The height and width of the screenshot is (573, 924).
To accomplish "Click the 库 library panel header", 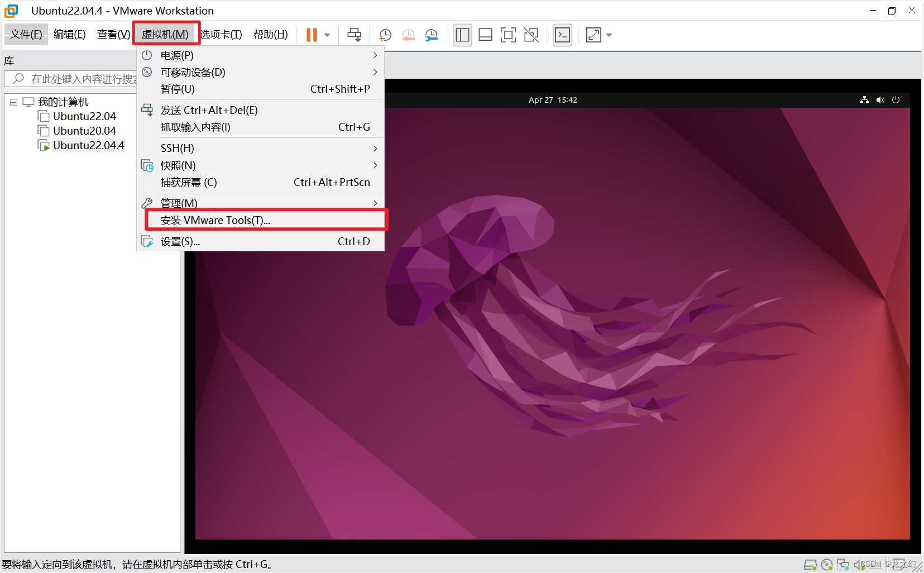I will [x=9, y=61].
